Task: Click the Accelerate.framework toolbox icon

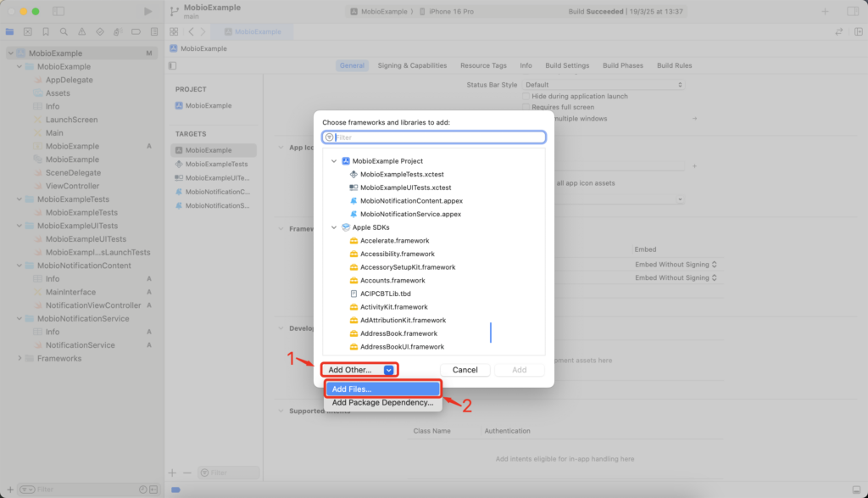Action: [353, 240]
